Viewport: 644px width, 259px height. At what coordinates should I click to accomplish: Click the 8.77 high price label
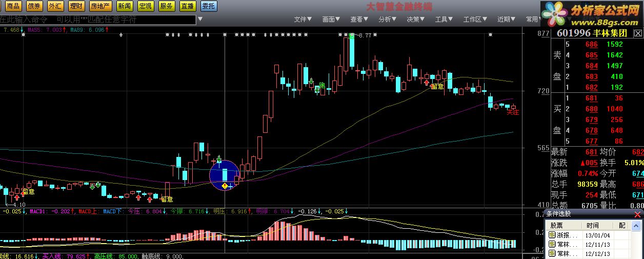coord(365,35)
